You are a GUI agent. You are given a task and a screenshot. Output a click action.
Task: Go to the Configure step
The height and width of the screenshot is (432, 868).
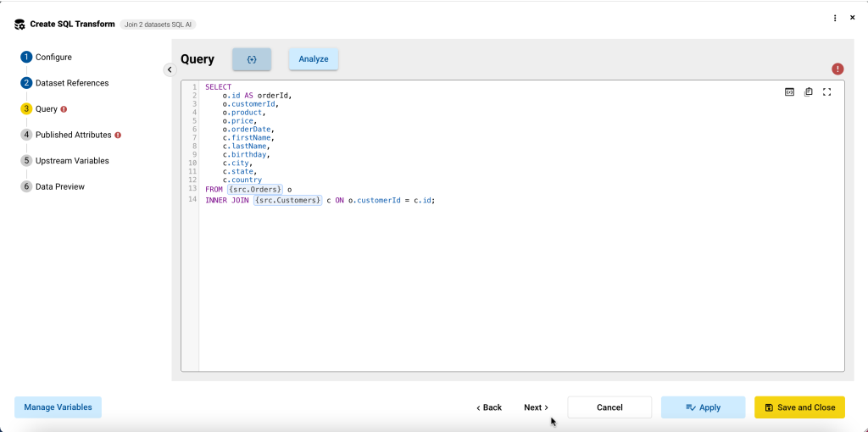[53, 58]
